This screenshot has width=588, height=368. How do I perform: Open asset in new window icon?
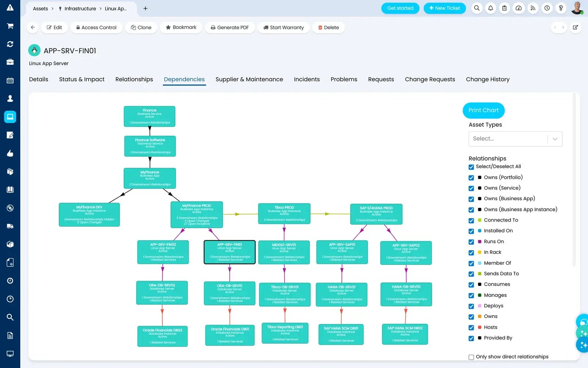575,27
